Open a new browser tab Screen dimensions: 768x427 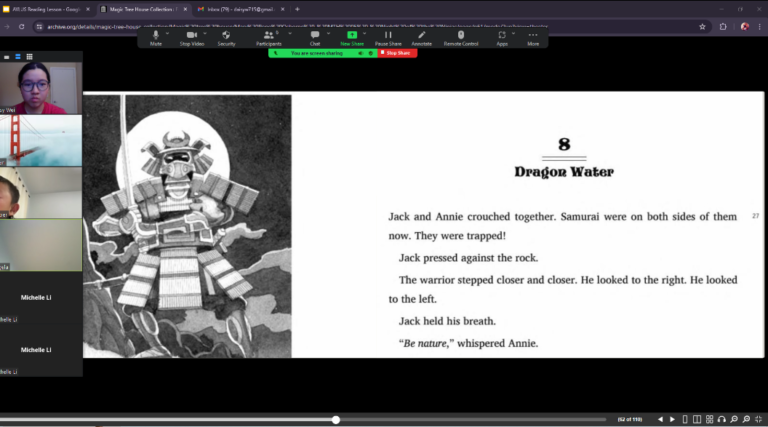point(297,9)
